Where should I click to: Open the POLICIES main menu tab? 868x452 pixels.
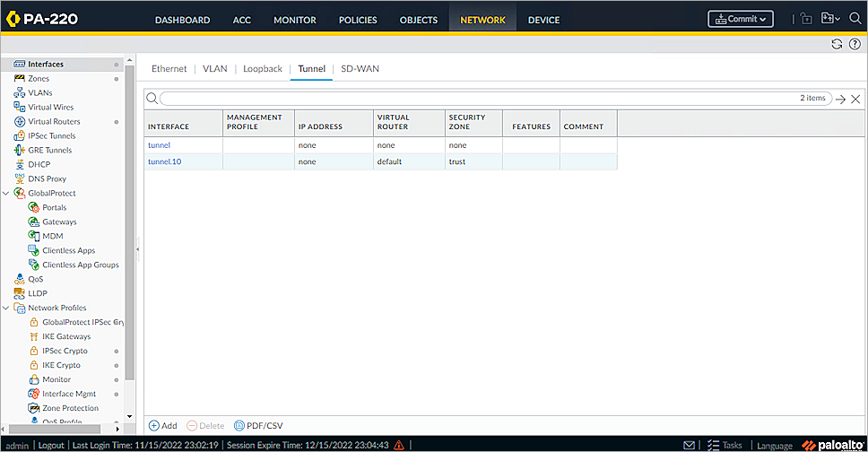358,20
